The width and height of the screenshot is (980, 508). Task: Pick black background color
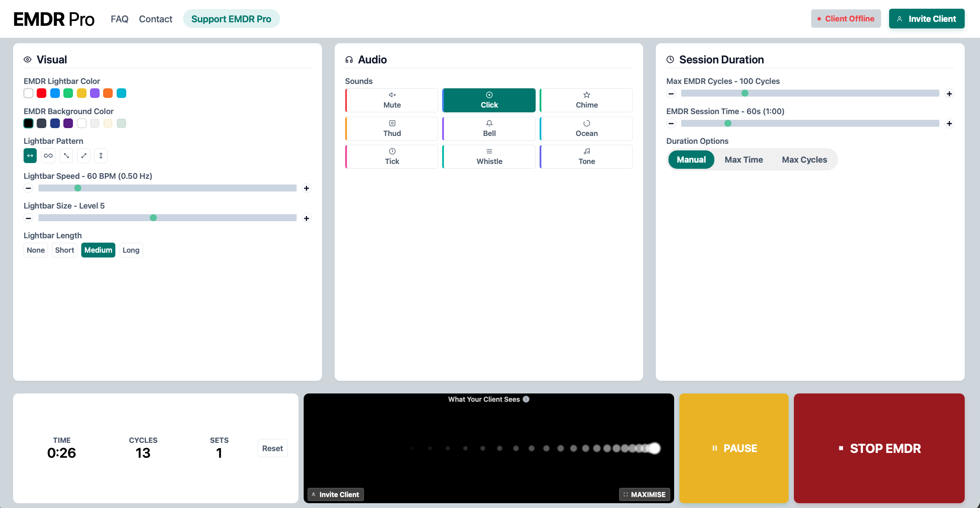28,123
